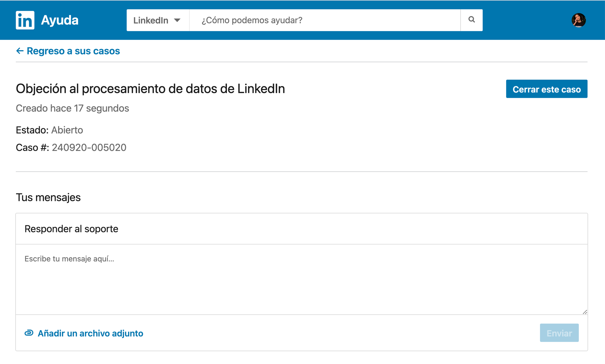Focus the Escribe tu mensaje aquí textarea
The height and width of the screenshot is (364, 605).
(x=302, y=279)
